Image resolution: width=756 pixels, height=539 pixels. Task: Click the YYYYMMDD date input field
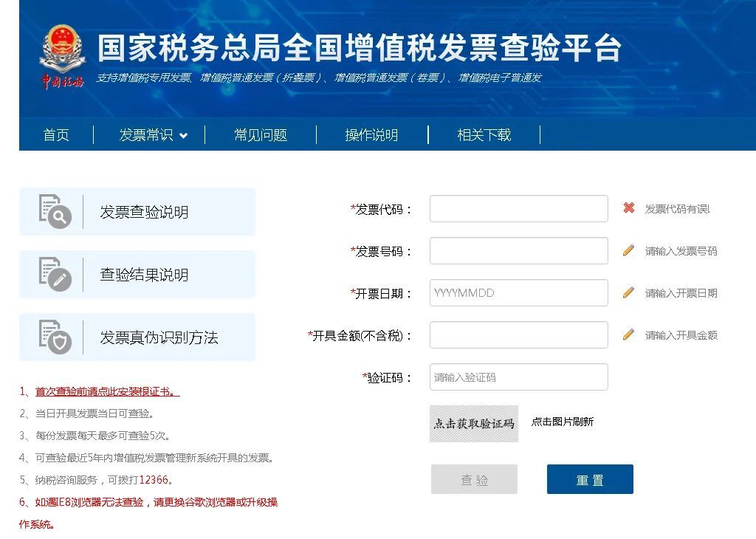point(518,292)
